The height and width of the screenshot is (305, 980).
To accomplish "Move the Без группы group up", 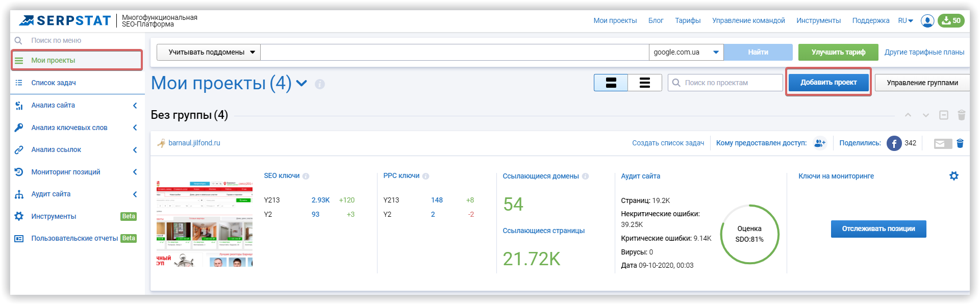I will [x=908, y=115].
